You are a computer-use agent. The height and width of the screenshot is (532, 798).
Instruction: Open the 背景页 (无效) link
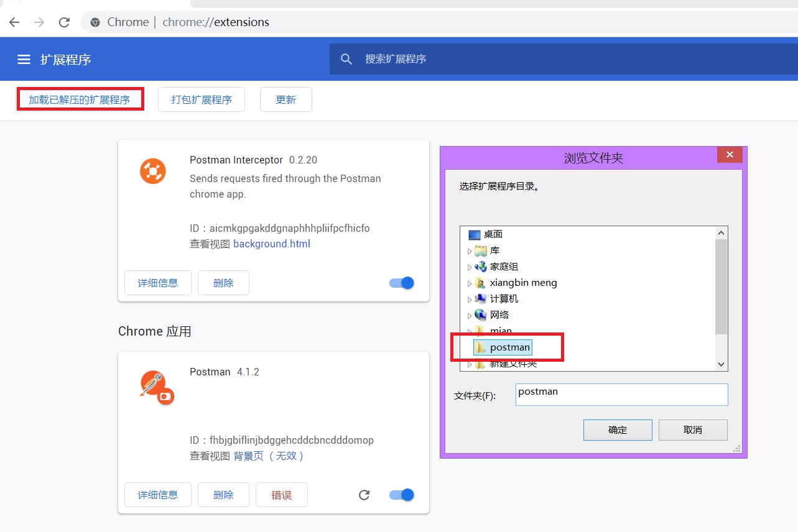[x=269, y=456]
